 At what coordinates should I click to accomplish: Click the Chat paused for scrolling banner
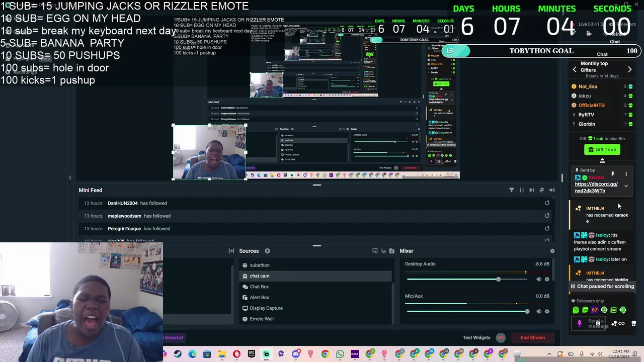[x=602, y=286]
